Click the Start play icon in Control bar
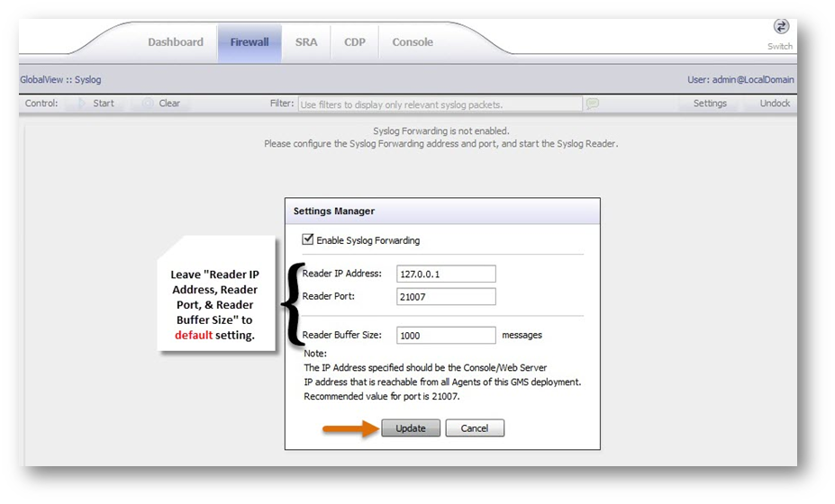Screen dimensions: 835x504 click(80, 103)
